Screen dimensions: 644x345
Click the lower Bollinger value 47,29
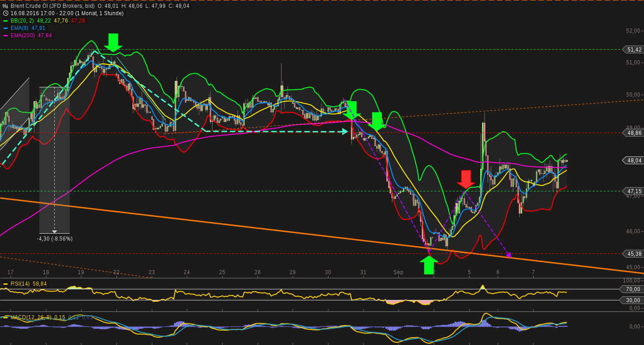click(x=78, y=21)
